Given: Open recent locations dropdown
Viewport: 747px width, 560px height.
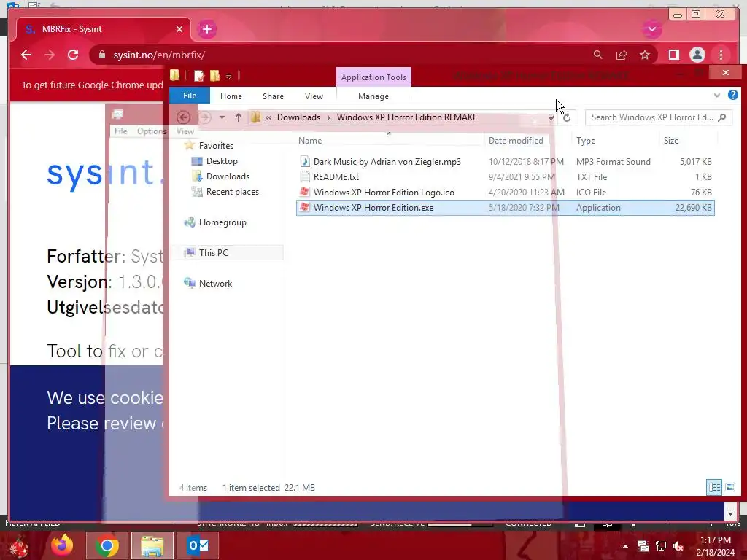Looking at the screenshot, I should coord(222,117).
